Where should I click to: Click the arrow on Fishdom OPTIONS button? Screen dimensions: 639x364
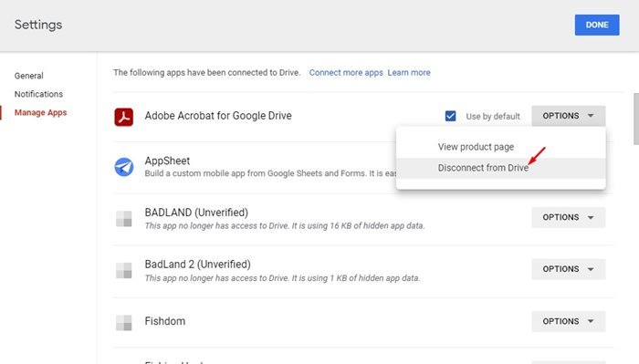(x=591, y=321)
